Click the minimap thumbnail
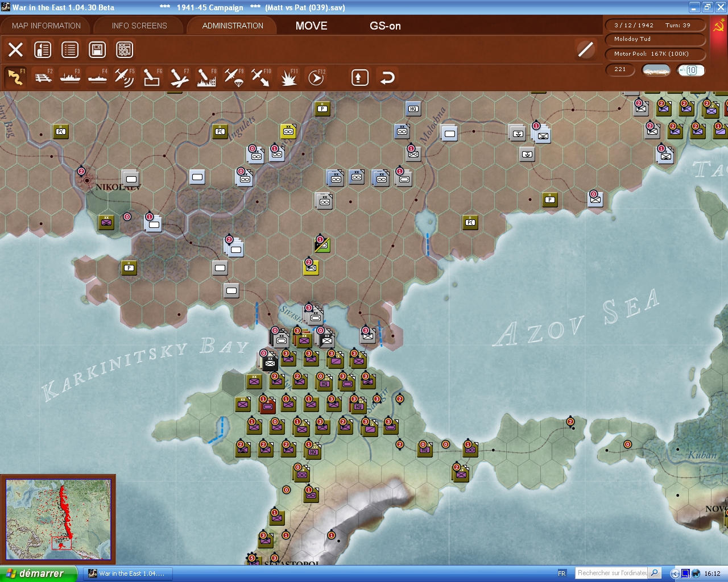The image size is (728, 582). [58, 519]
